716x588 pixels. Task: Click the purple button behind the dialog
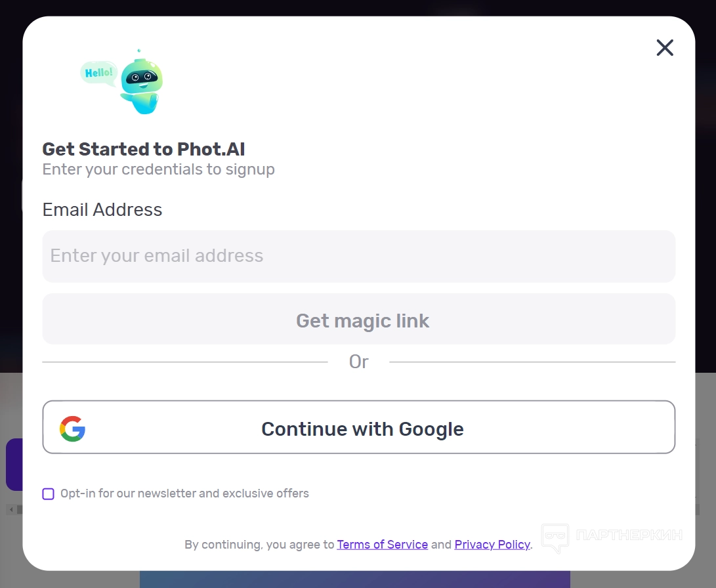click(x=13, y=465)
